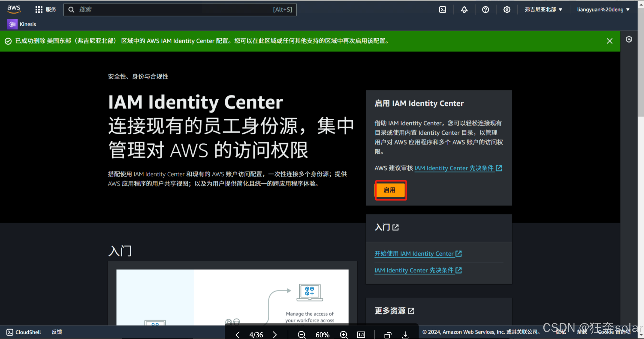
Task: Click the getting started diagram thumbnail
Action: [232, 297]
